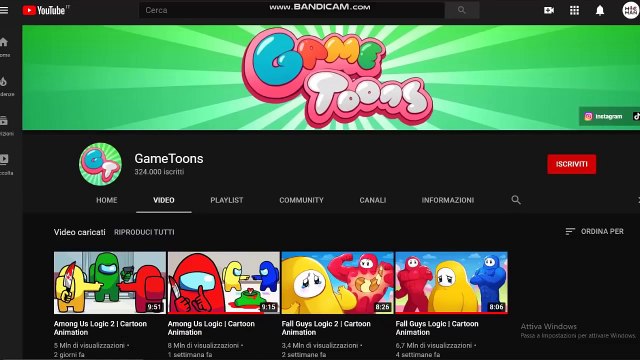Screen dimensions: 640x360
Task: Open the account avatar menu
Action: pyautogui.click(x=631, y=10)
